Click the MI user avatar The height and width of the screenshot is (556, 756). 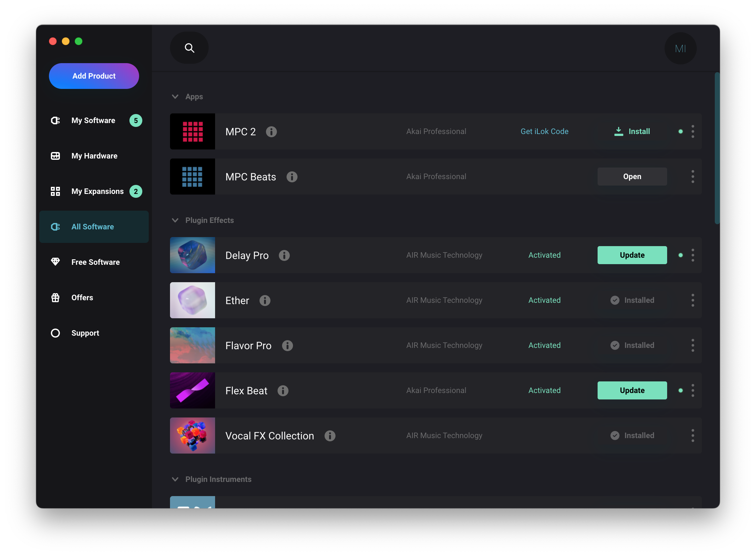pos(680,48)
